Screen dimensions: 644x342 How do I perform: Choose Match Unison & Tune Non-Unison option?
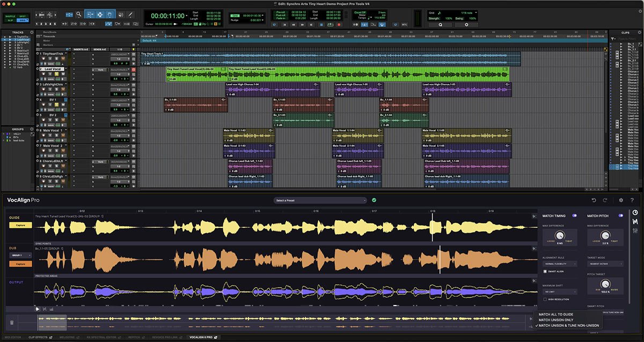coord(567,325)
